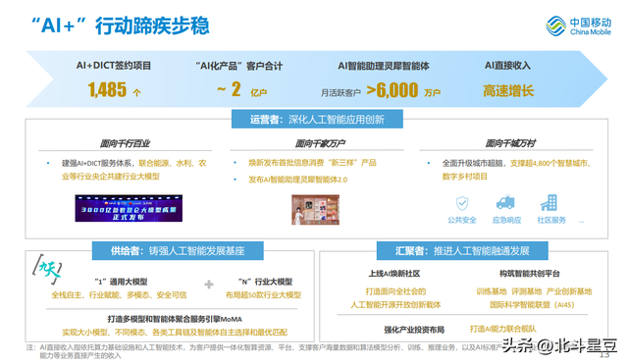Click the 全栈自主、行业赋能 line
The image size is (628, 364).
pyautogui.click(x=119, y=295)
